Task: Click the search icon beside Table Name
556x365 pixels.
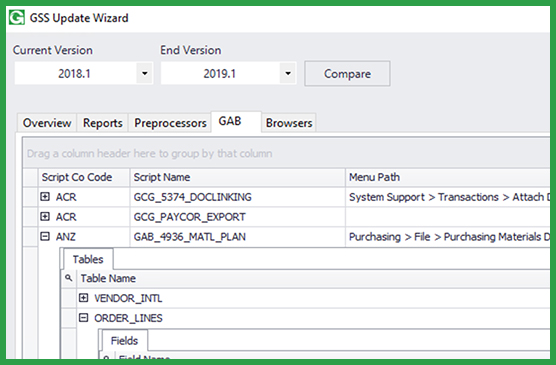Action: click(69, 278)
